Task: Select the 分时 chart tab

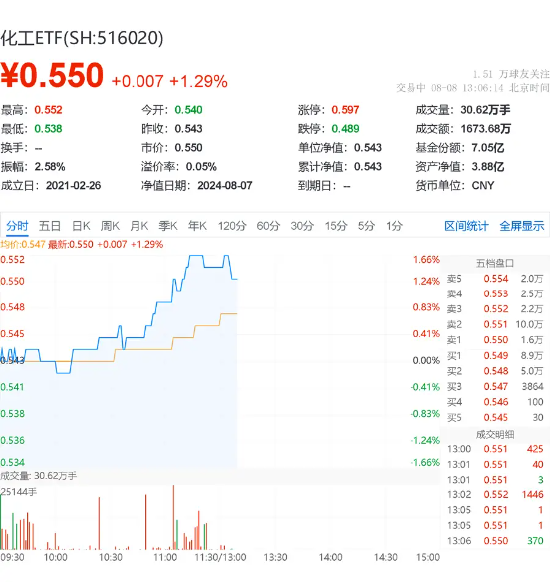Action: point(17,226)
